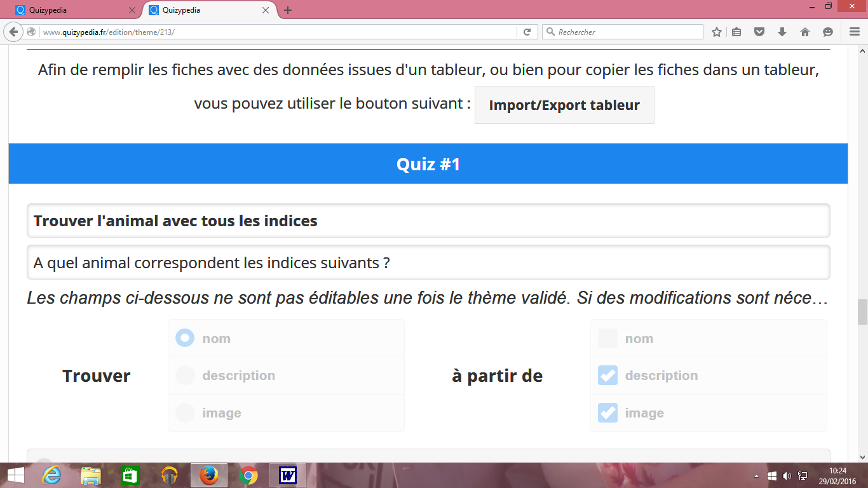Viewport: 868px width, 488px height.
Task: Bookmark this page with the star icon
Action: coord(716,32)
